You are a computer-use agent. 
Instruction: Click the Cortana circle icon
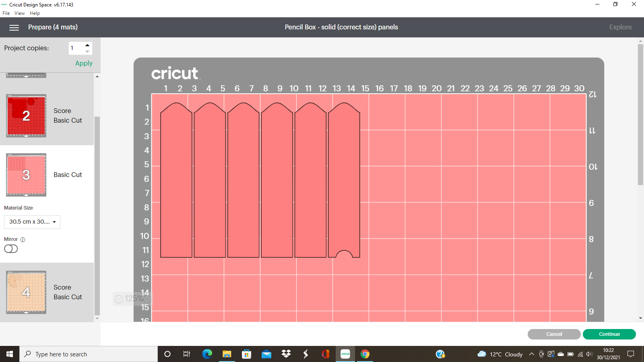tap(167, 354)
